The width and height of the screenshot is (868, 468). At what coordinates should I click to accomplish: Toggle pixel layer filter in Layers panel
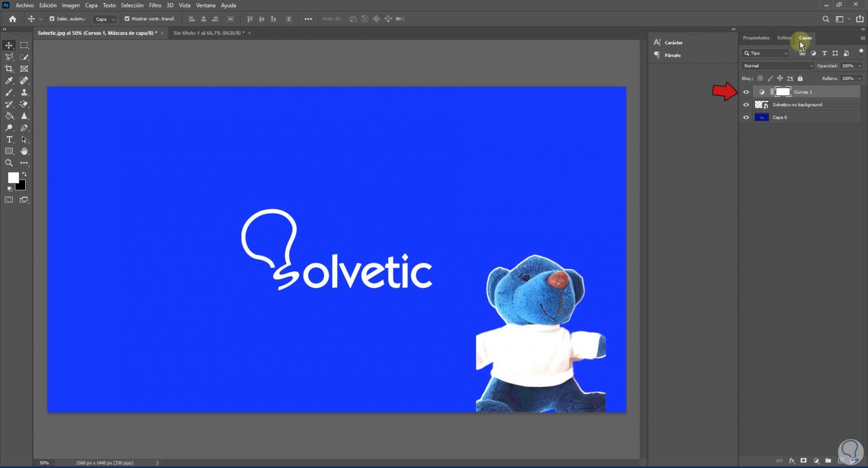[802, 53]
